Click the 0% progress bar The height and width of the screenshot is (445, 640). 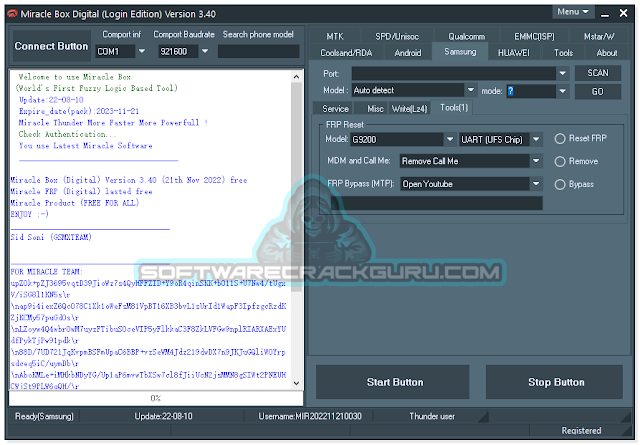click(x=156, y=398)
